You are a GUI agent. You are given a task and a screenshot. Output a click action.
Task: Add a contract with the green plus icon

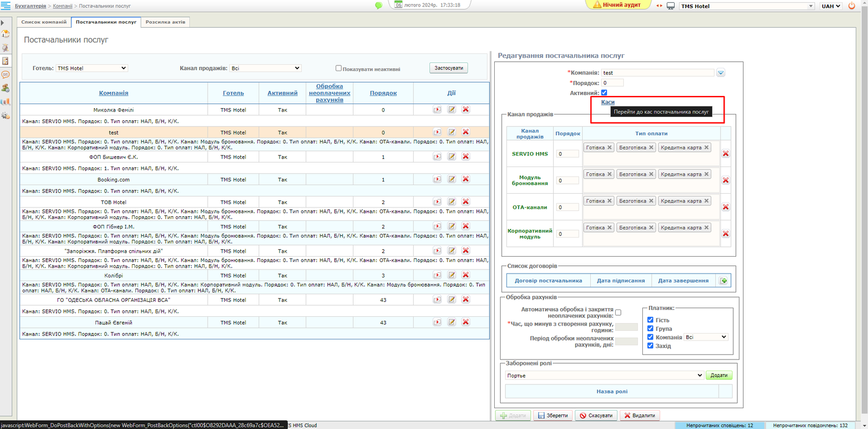point(723,281)
